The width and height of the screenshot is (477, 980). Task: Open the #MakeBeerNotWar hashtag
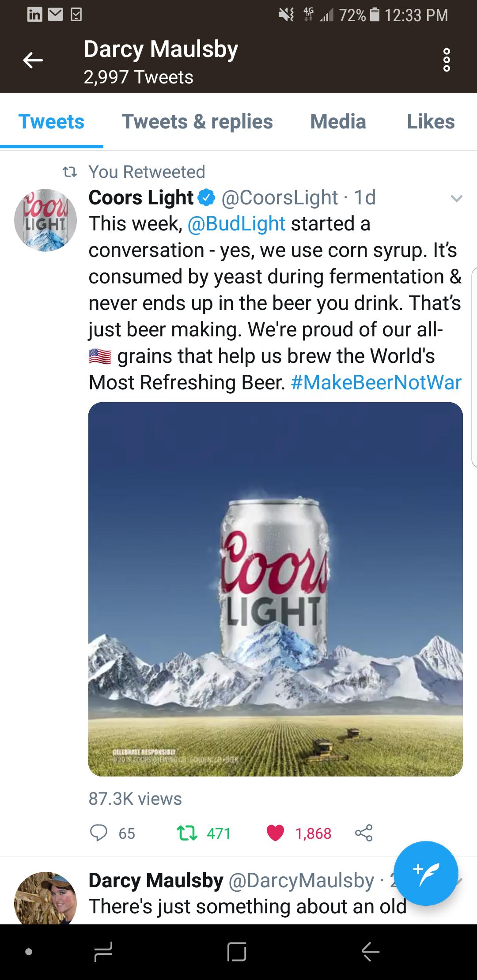(378, 383)
